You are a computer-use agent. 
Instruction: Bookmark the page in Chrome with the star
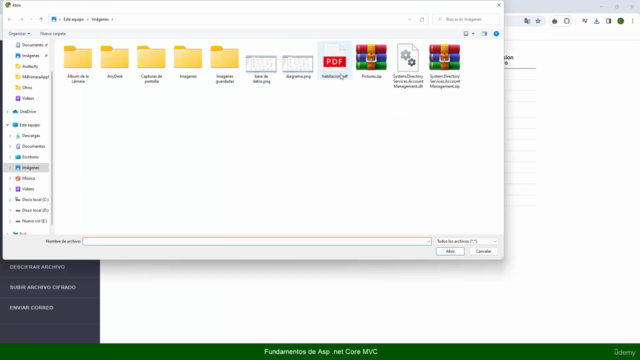coord(538,21)
